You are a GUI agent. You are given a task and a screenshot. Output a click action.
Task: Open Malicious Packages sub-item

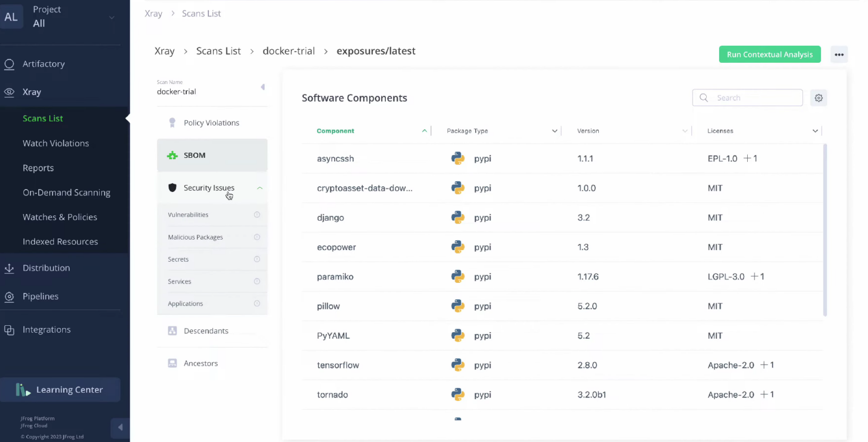195,237
